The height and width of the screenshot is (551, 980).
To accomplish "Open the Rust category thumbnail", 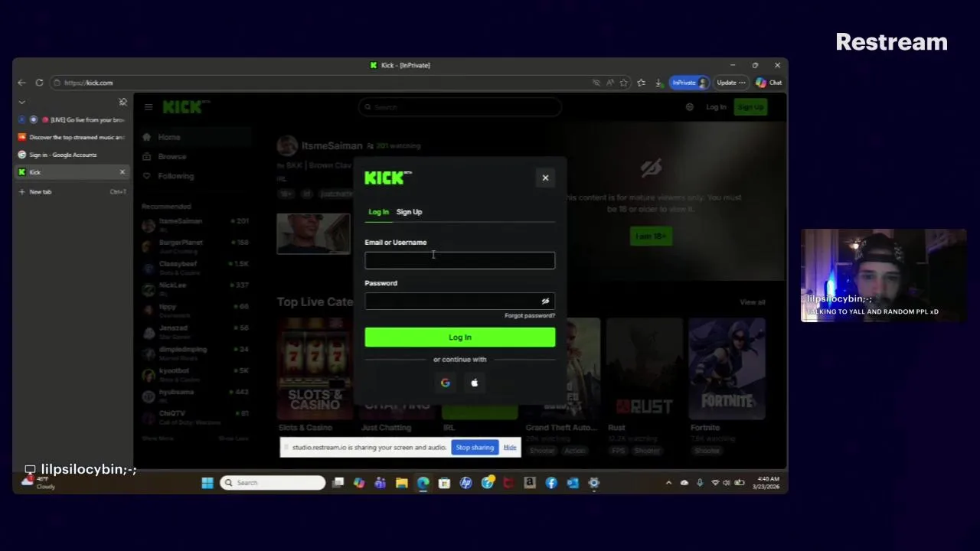I will pyautogui.click(x=644, y=370).
